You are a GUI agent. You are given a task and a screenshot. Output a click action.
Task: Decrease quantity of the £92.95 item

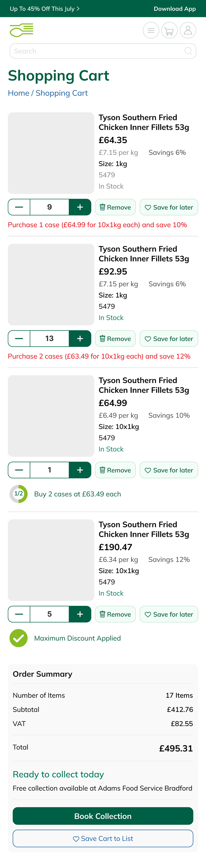[19, 339]
